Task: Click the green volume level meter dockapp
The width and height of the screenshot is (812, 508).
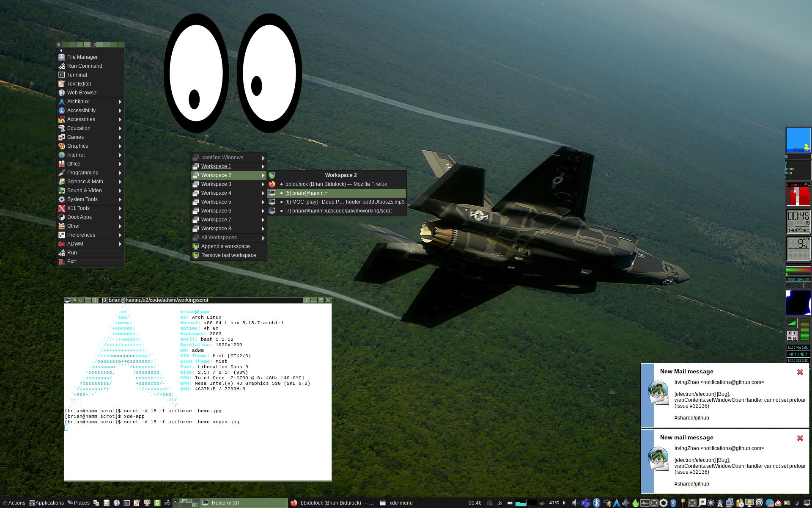Action: coord(804,329)
